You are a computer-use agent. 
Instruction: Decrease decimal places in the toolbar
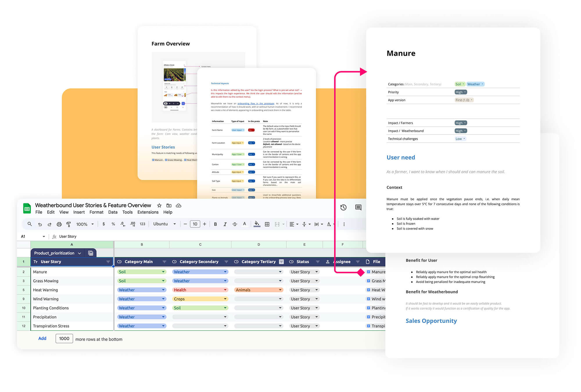pyautogui.click(x=123, y=224)
